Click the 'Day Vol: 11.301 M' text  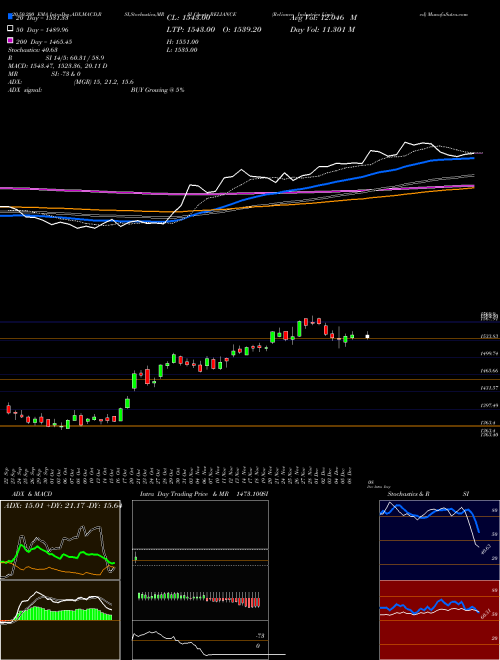click(322, 30)
